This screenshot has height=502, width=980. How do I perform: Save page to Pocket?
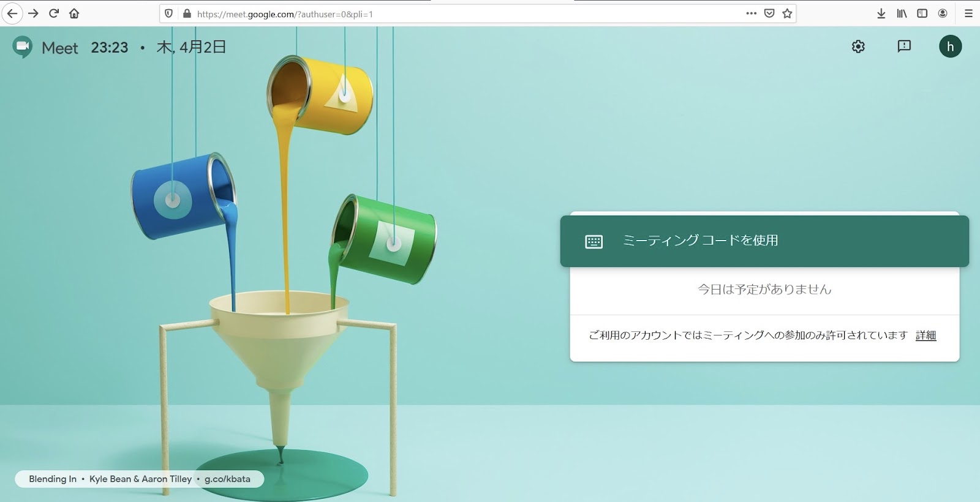pos(769,13)
